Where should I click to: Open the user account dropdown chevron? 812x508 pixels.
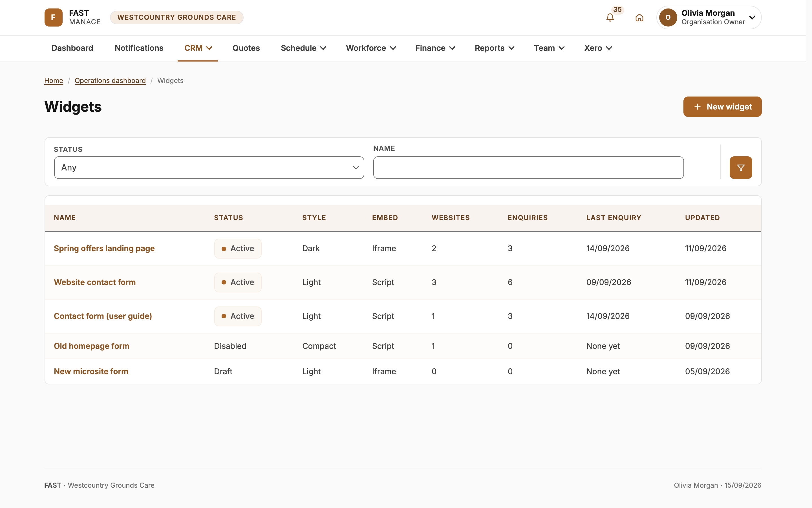pos(752,17)
